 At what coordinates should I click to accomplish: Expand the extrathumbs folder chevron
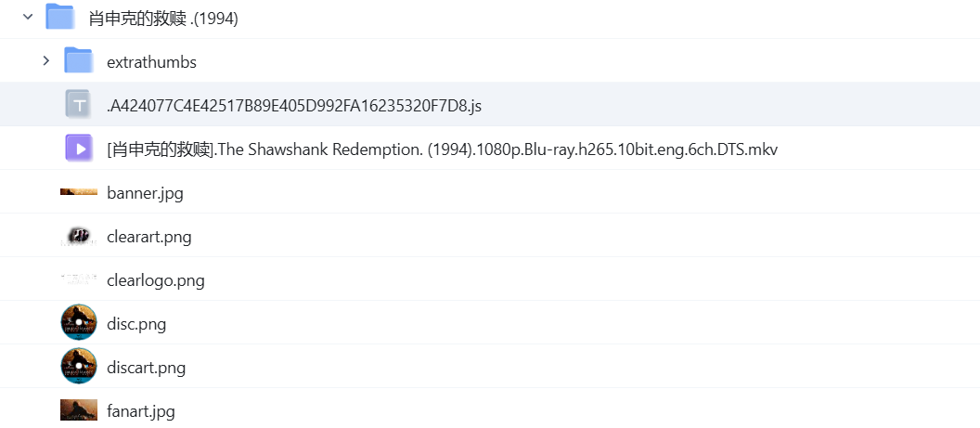click(45, 60)
